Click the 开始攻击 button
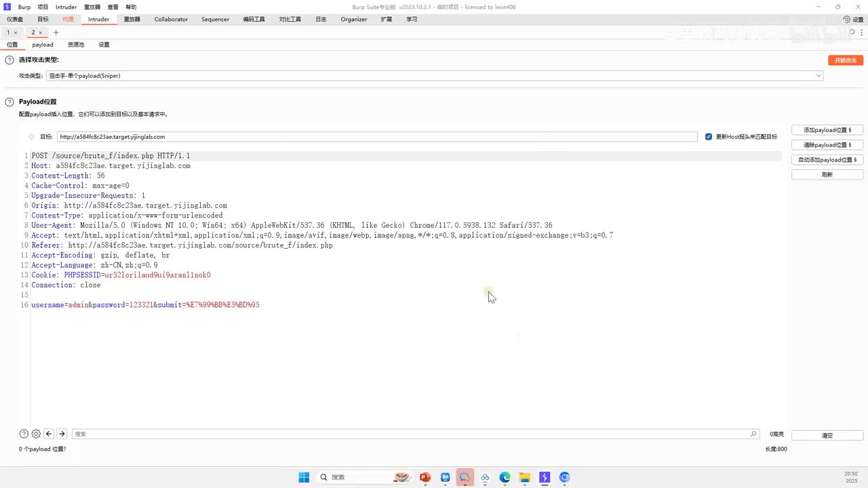The height and width of the screenshot is (488, 868). [846, 60]
